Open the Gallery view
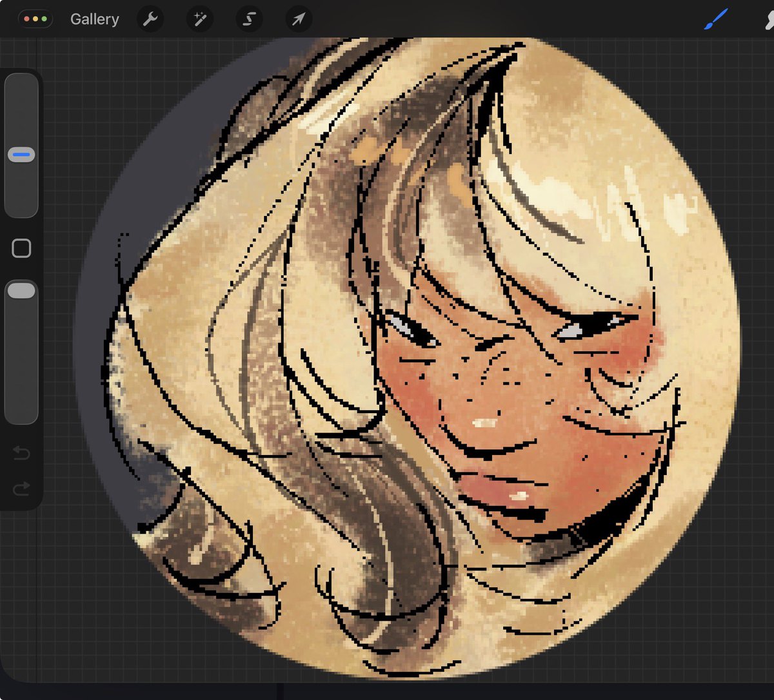The image size is (774, 700). 94,19
